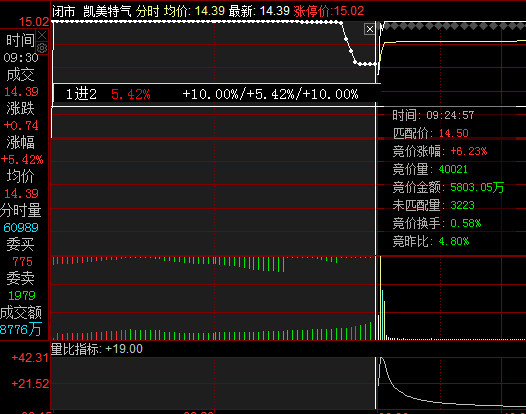Close the auction detail overlay X box
This screenshot has height=414, width=526.
pos(369,29)
